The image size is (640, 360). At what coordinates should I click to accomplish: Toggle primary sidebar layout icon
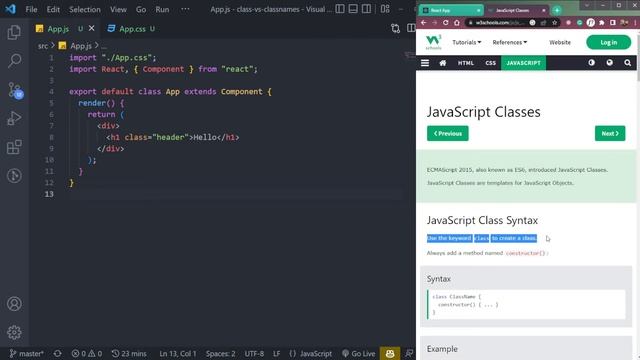(x=340, y=9)
